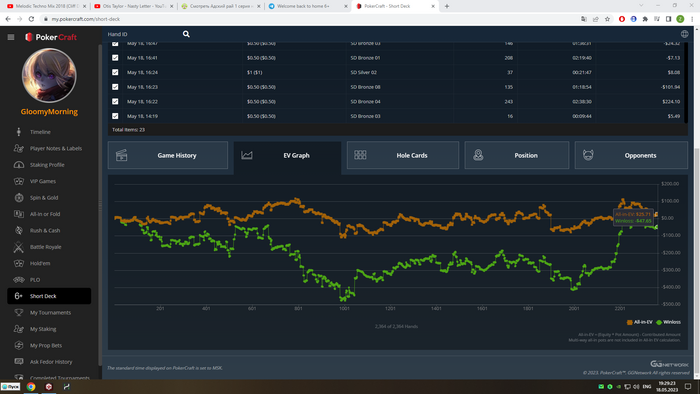
Task: Click the My Staking icon
Action: [19, 329]
